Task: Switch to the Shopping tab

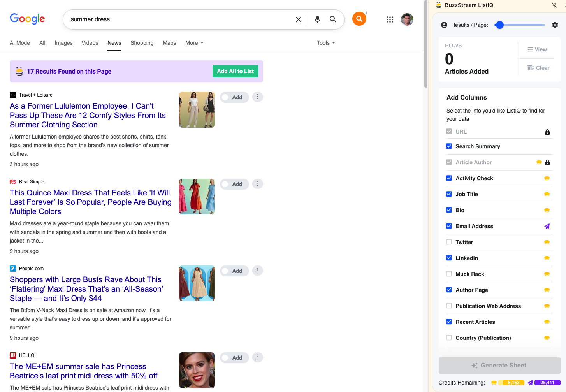Action: [x=142, y=43]
